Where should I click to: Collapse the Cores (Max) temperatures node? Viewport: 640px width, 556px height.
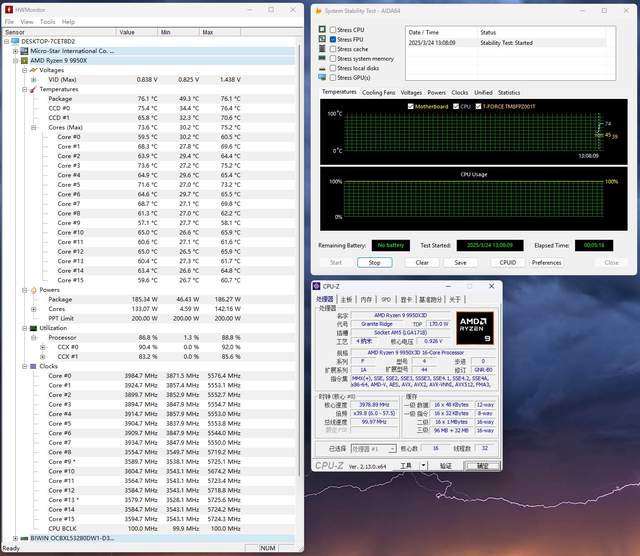pos(33,127)
